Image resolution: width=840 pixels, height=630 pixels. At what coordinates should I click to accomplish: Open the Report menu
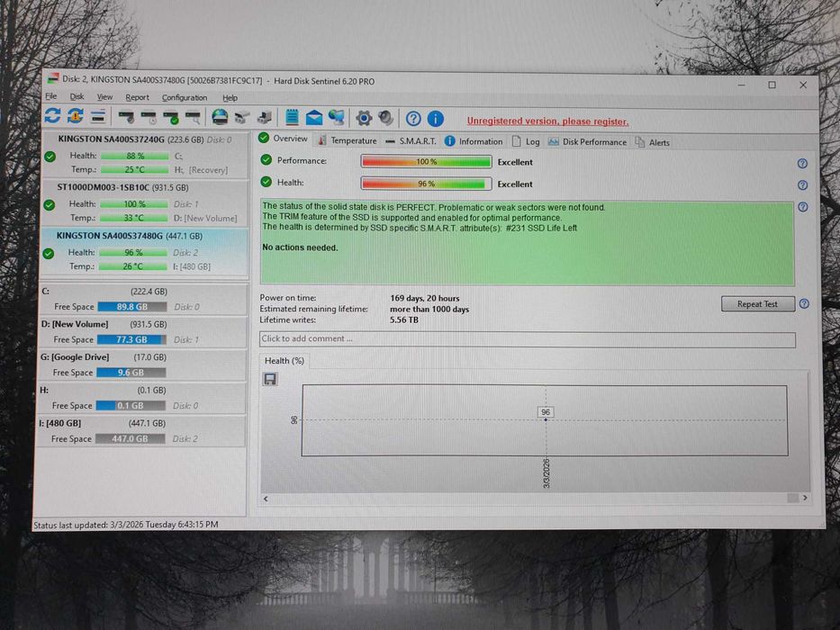pos(137,97)
